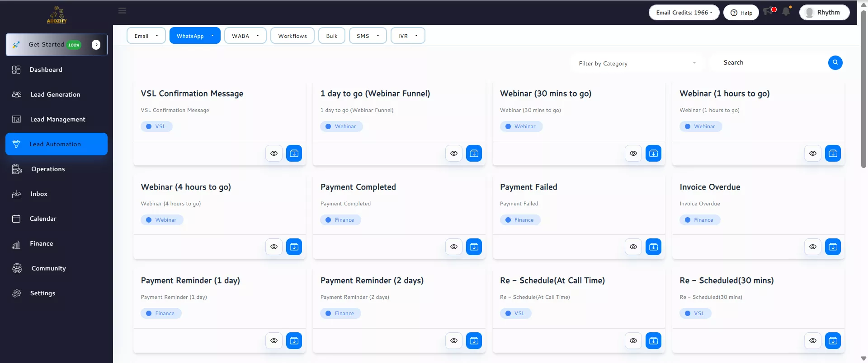
Task: Preview the Invoice Overdue template with eye icon
Action: click(812, 247)
